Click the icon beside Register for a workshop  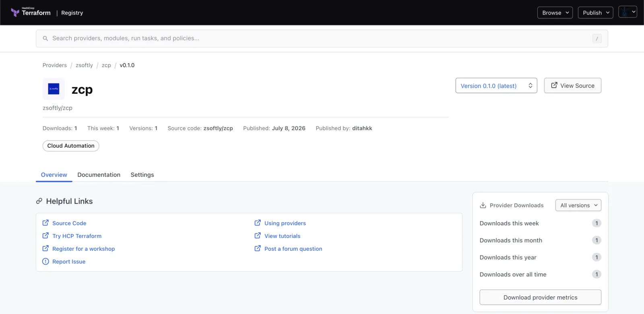45,248
